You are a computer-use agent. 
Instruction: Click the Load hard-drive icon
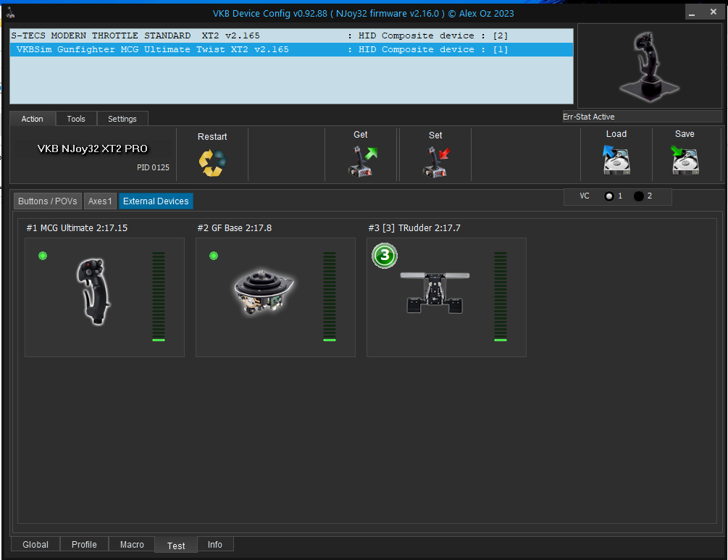[x=616, y=160]
